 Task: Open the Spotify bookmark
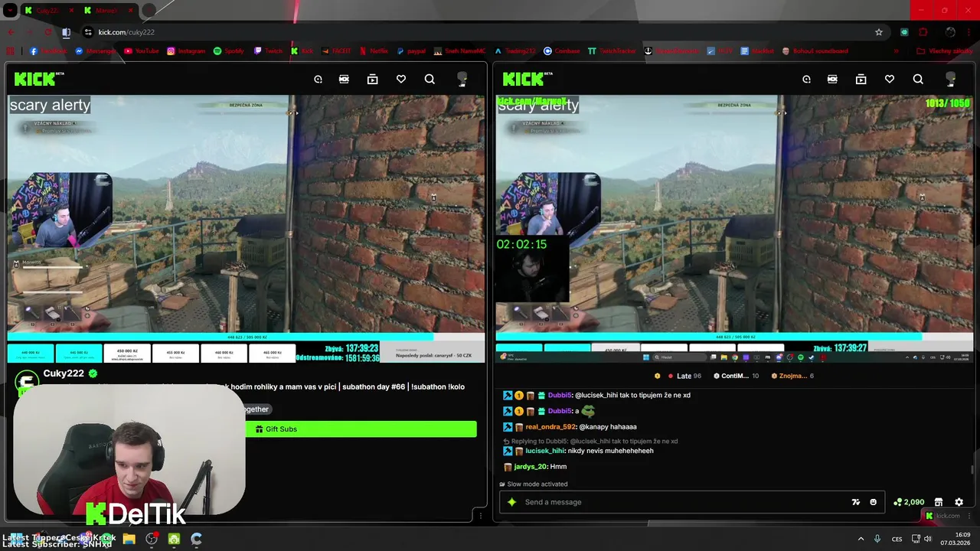click(229, 51)
